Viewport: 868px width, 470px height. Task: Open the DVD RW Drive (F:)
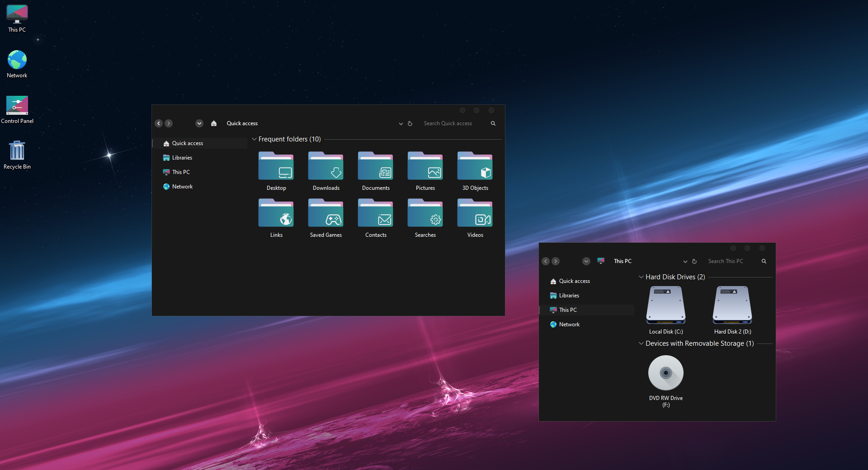click(665, 373)
